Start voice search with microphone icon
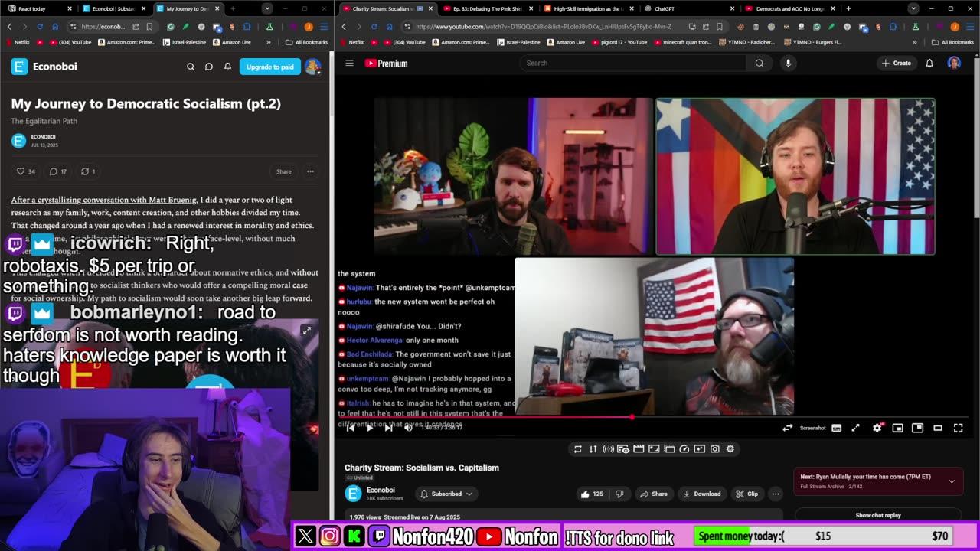Image resolution: width=980 pixels, height=551 pixels. [788, 63]
